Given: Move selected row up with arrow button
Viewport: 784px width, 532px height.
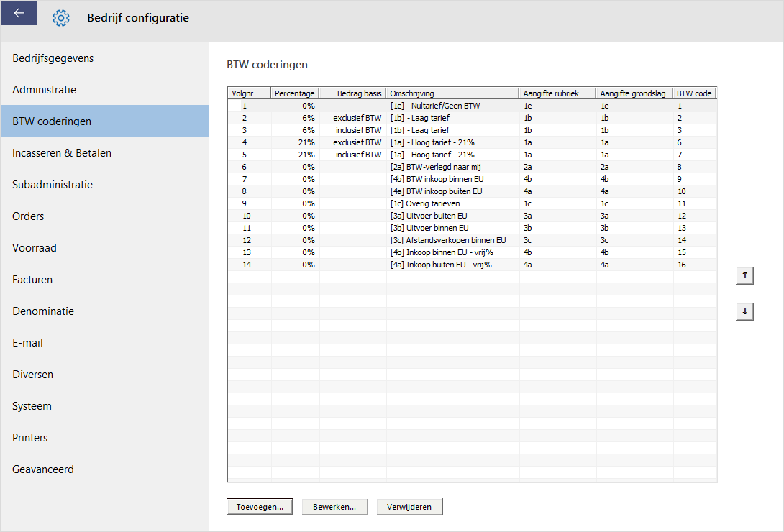Looking at the screenshot, I should tap(744, 275).
